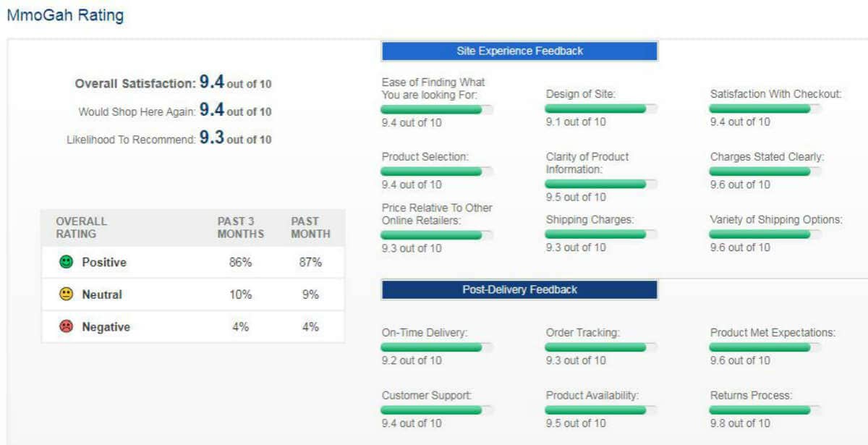868x445 pixels.
Task: Click the On-Time Delivery rating bar
Action: [437, 347]
